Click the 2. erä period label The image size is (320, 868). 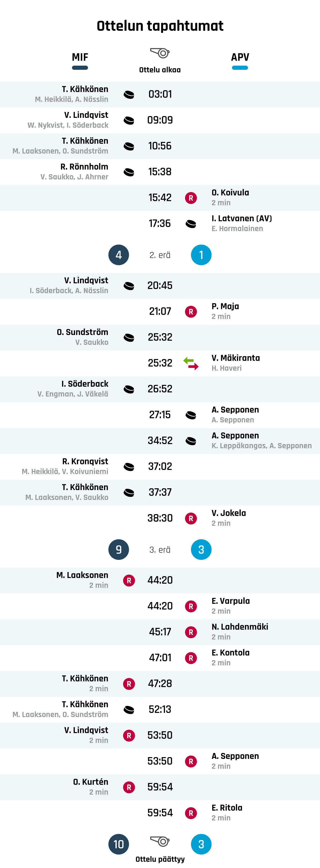click(x=160, y=255)
